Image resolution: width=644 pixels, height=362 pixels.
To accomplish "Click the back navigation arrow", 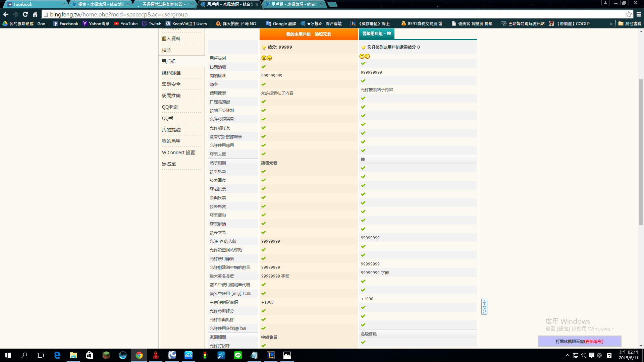I will click(x=6, y=14).
